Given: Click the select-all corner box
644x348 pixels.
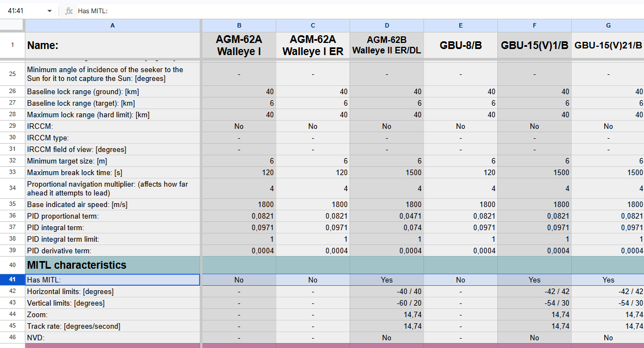Looking at the screenshot, I should coord(12,25).
